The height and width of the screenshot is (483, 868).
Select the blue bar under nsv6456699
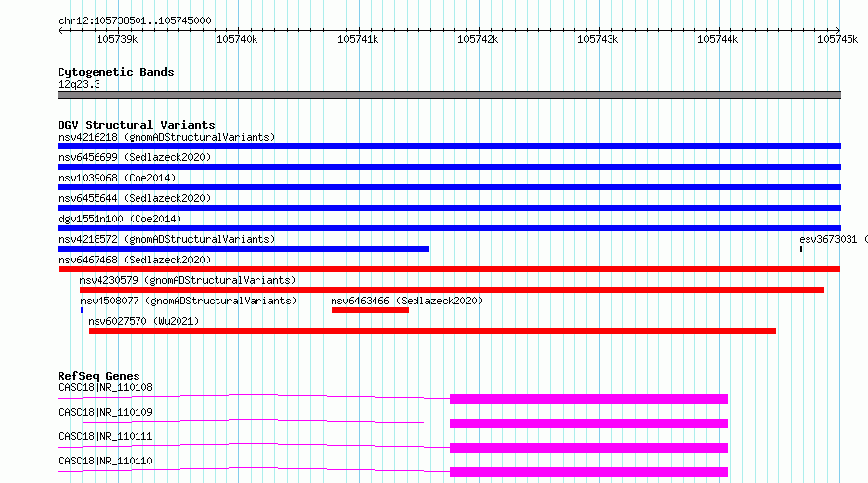(449, 167)
